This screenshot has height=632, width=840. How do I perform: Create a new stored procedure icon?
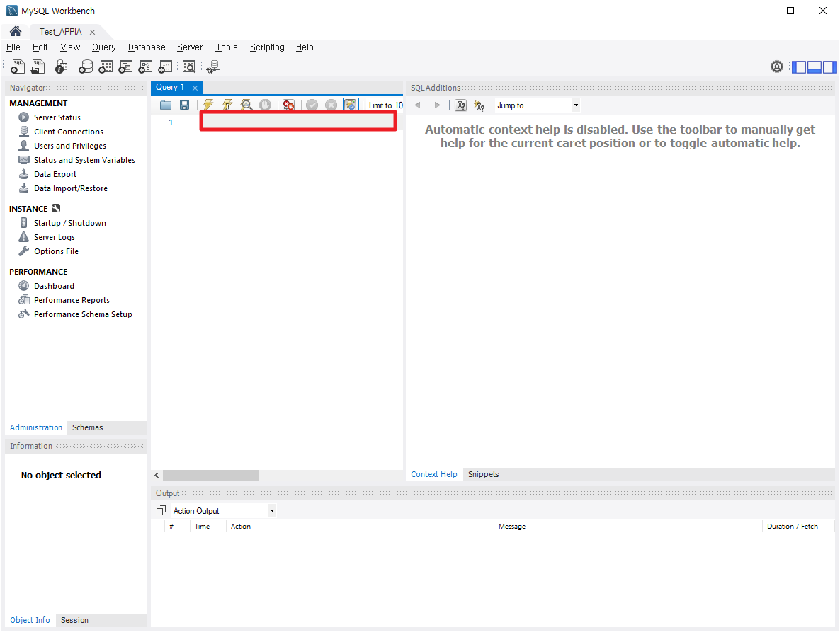[145, 67]
